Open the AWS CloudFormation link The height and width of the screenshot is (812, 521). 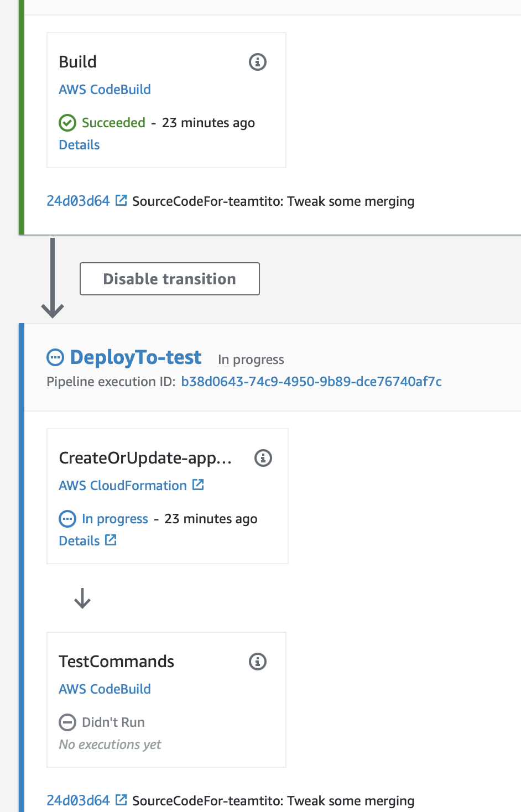click(x=122, y=485)
